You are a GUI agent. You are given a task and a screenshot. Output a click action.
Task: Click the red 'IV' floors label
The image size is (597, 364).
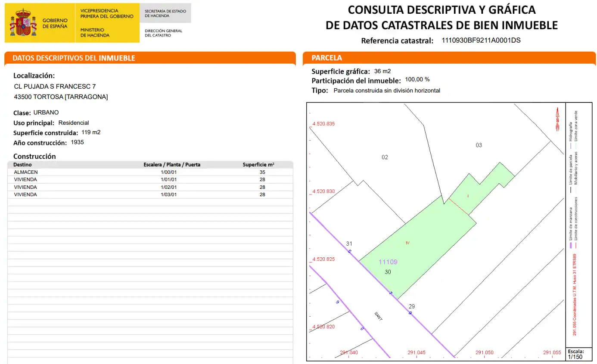pos(407,243)
